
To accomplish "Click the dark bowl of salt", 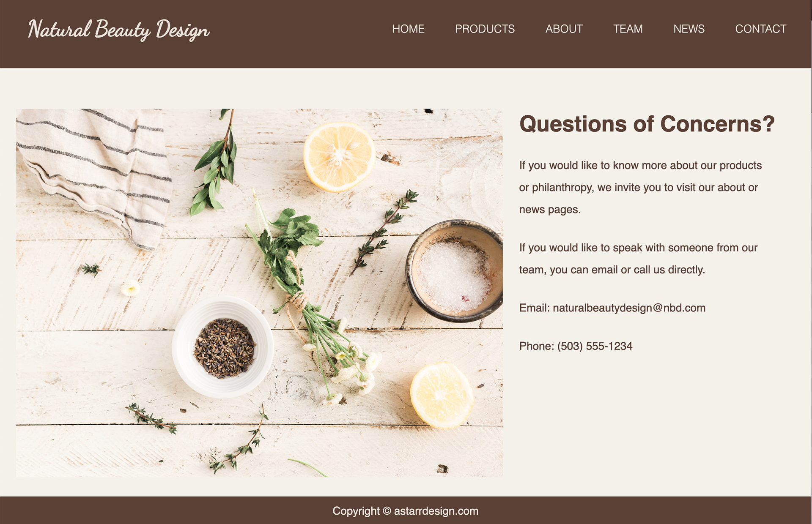I will tap(455, 271).
